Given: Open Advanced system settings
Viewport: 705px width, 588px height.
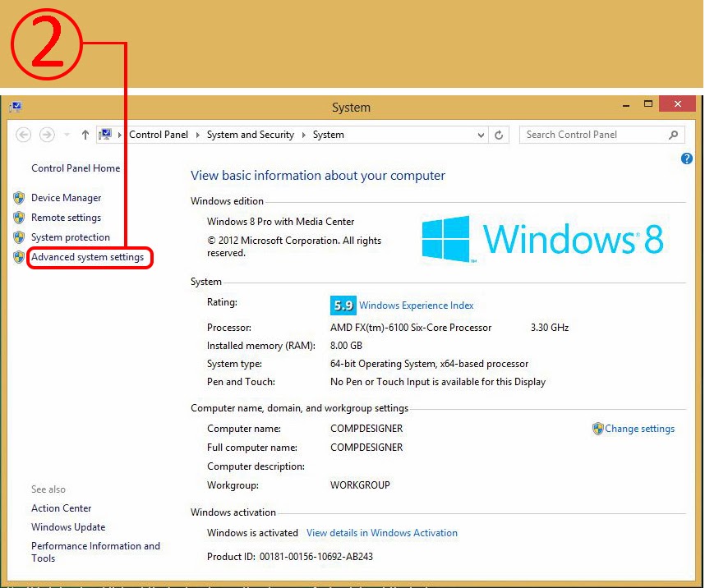Looking at the screenshot, I should tap(87, 257).
